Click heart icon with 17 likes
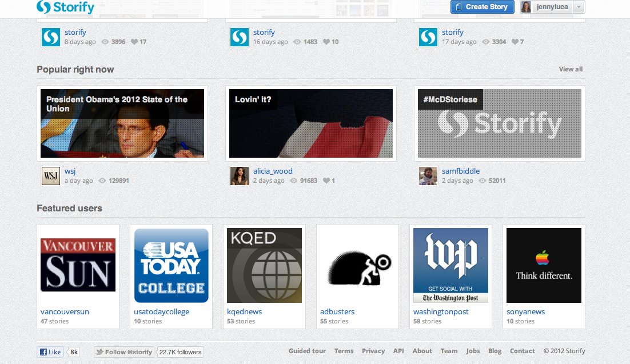This screenshot has height=364, width=630. click(x=134, y=42)
